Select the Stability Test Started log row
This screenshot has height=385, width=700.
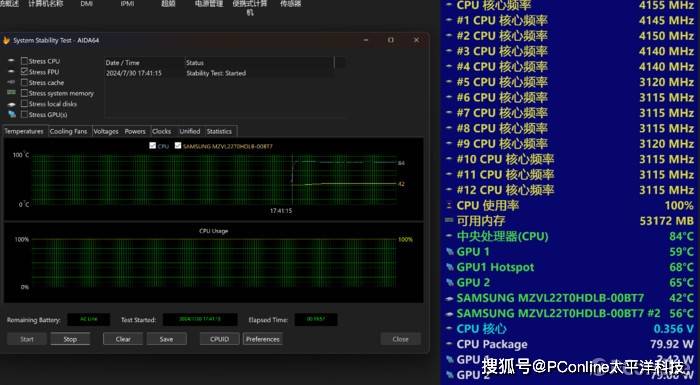click(220, 73)
